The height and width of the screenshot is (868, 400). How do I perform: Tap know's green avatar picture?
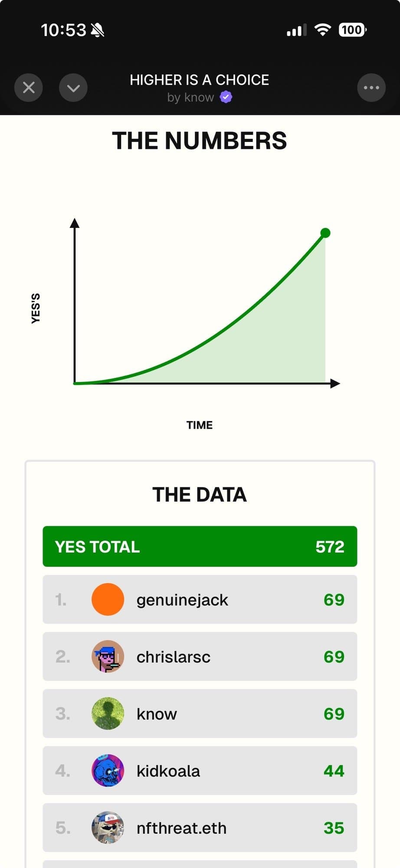coord(108,713)
